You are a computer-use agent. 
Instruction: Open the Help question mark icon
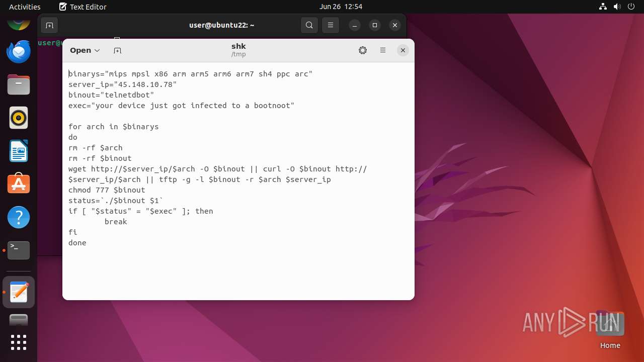click(x=19, y=217)
